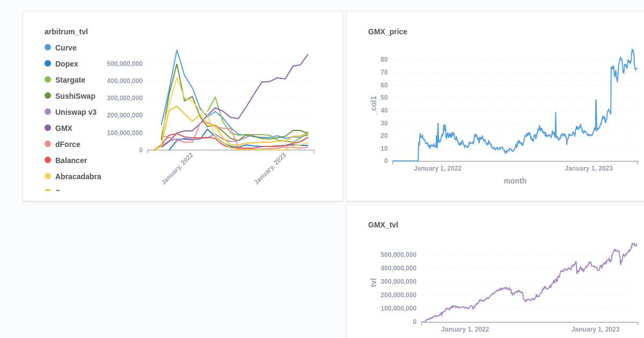Click the dark green SushiSwap legend dot
This screenshot has width=644, height=338.
[x=48, y=96]
